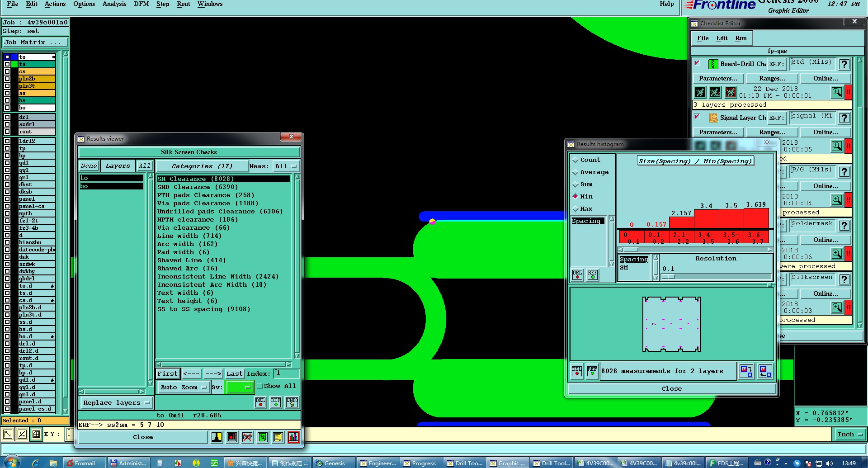868x468 pixels.
Task: Click Last navigation button
Action: [235, 374]
